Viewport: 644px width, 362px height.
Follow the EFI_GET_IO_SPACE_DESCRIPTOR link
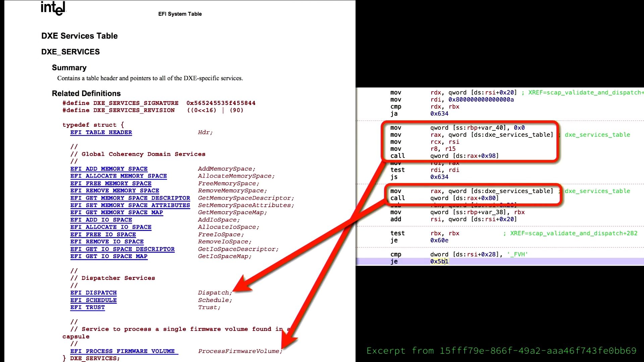tap(122, 249)
